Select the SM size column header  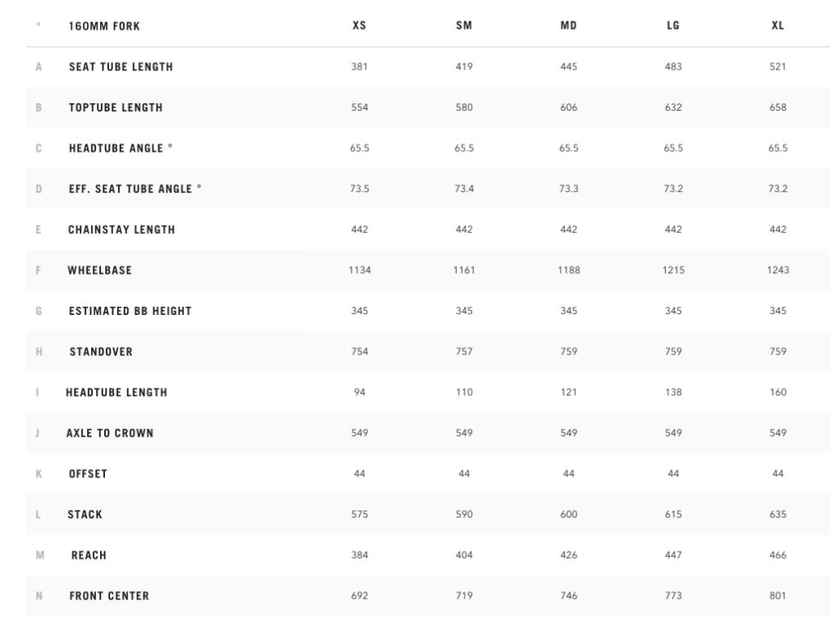coord(463,26)
